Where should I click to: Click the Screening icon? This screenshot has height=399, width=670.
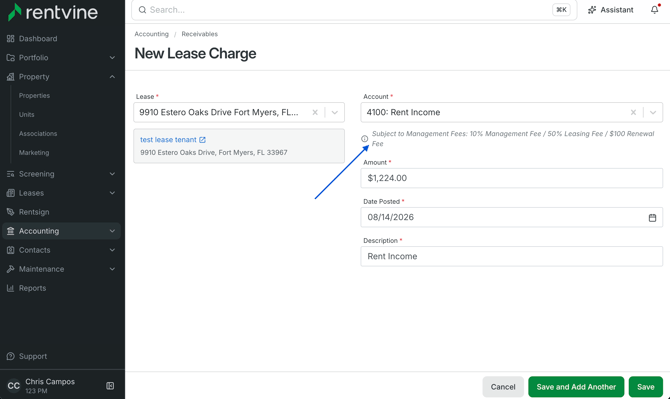click(11, 174)
